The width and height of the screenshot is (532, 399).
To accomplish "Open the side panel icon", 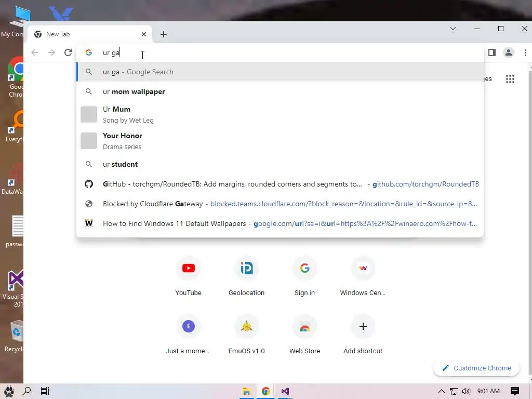I will (492, 52).
